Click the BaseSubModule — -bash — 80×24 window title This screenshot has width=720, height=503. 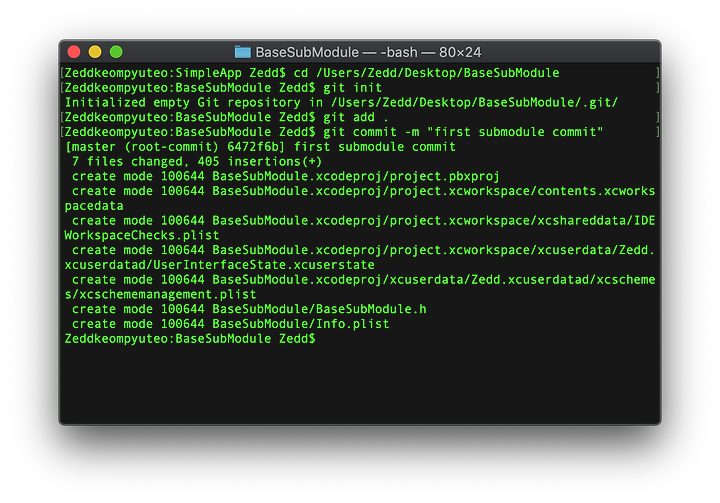click(368, 52)
